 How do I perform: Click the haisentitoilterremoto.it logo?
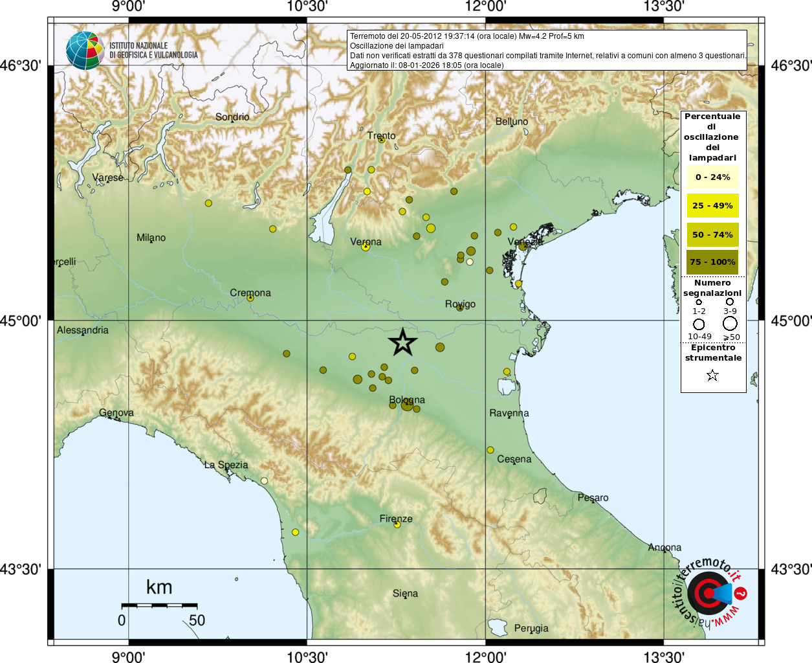(710, 592)
